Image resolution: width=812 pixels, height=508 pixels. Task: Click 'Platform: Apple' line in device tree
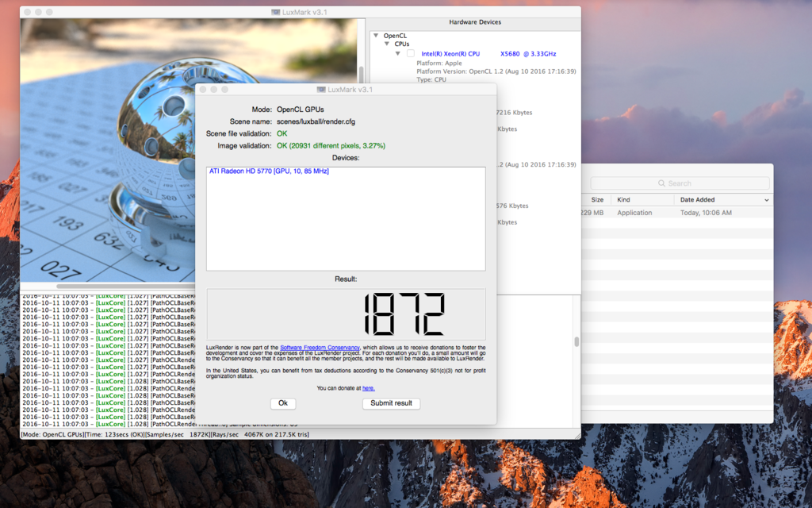click(x=439, y=63)
